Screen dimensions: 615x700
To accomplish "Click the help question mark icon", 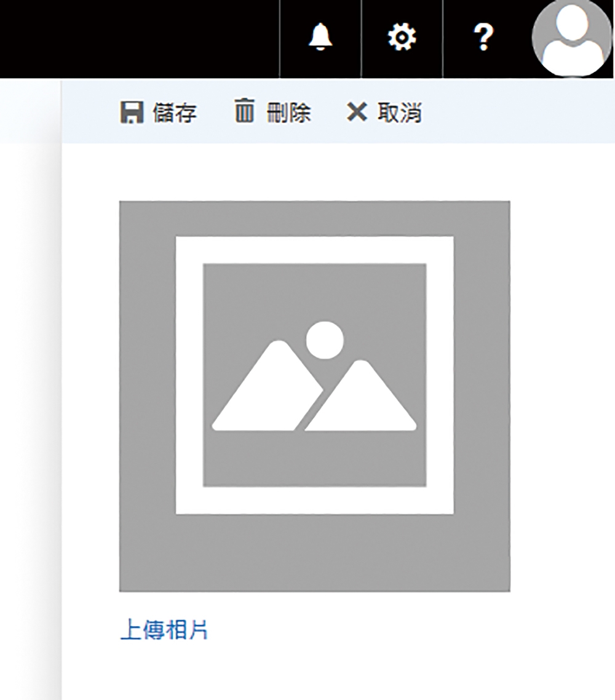I will (483, 37).
